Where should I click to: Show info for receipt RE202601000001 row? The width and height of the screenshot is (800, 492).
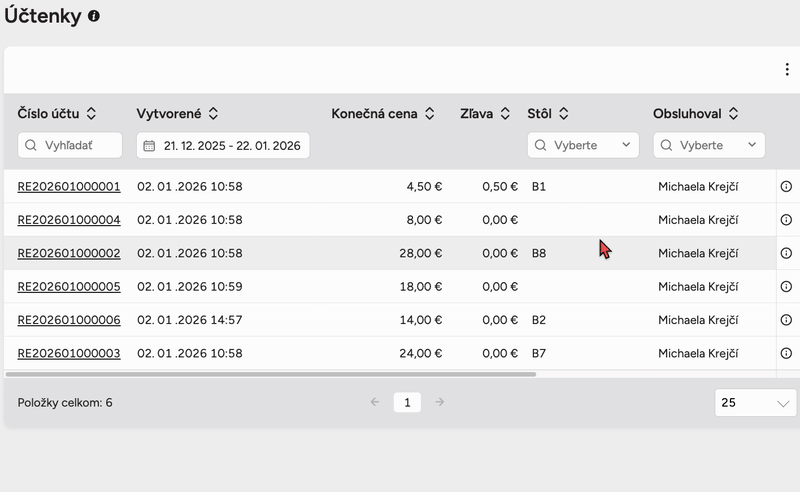785,186
